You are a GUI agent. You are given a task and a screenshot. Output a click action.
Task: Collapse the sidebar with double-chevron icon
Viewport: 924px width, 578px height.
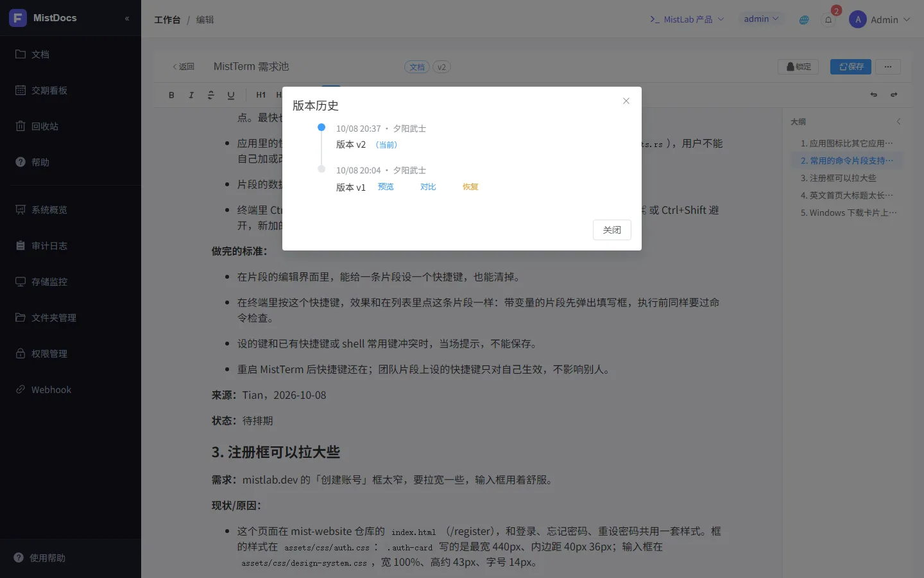[127, 19]
